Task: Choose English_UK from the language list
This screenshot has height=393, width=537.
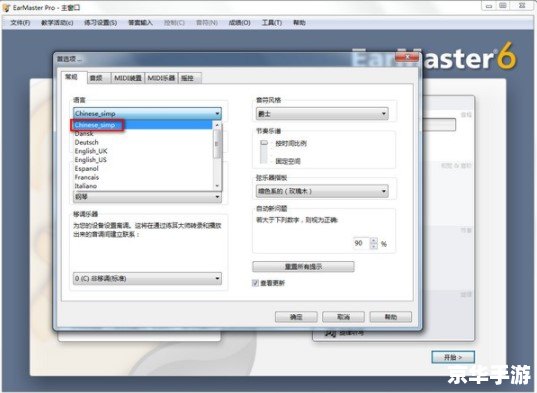Action: pos(143,151)
